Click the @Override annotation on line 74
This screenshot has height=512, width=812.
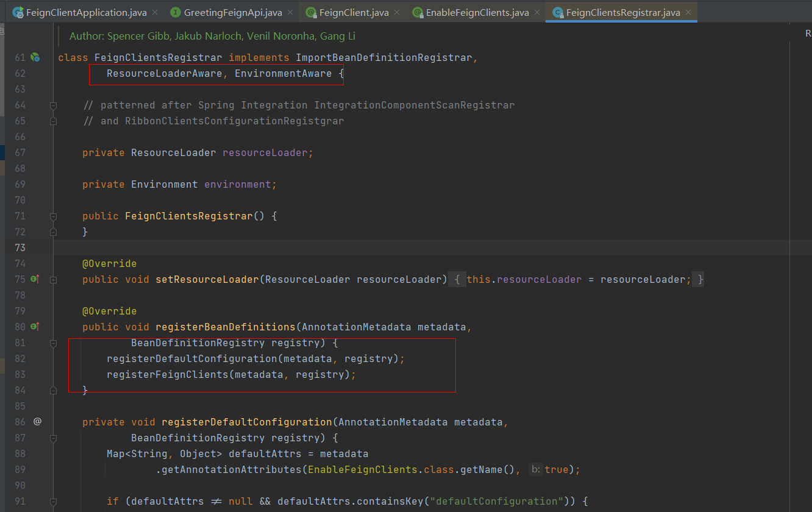click(110, 263)
